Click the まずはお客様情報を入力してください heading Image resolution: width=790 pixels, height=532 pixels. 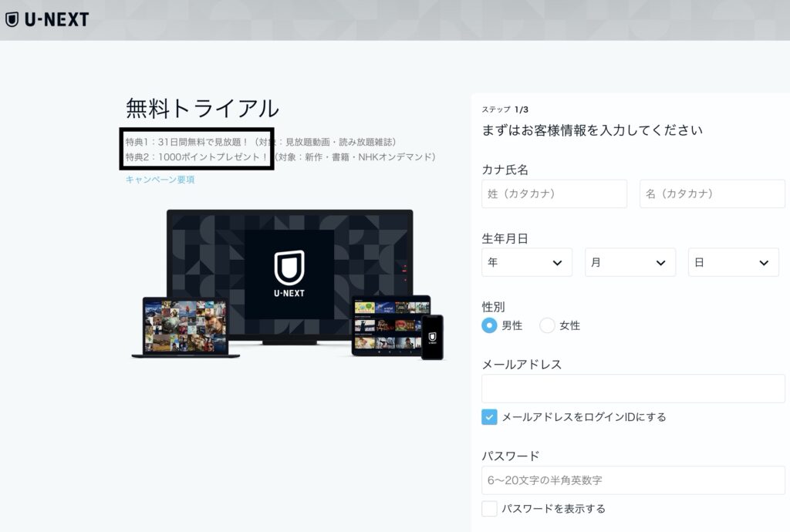click(x=592, y=130)
